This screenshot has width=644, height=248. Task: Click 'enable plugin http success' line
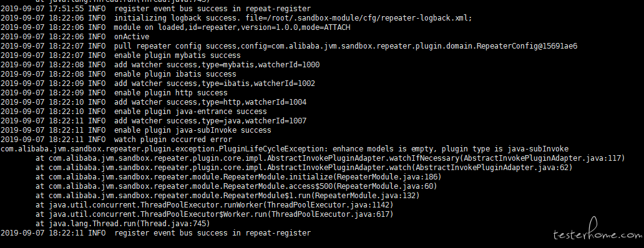[114, 93]
